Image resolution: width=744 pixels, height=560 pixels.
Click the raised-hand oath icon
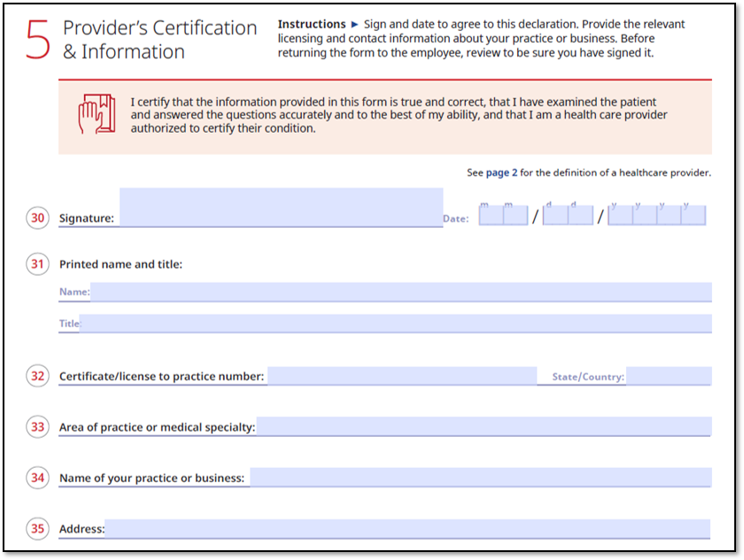(97, 114)
